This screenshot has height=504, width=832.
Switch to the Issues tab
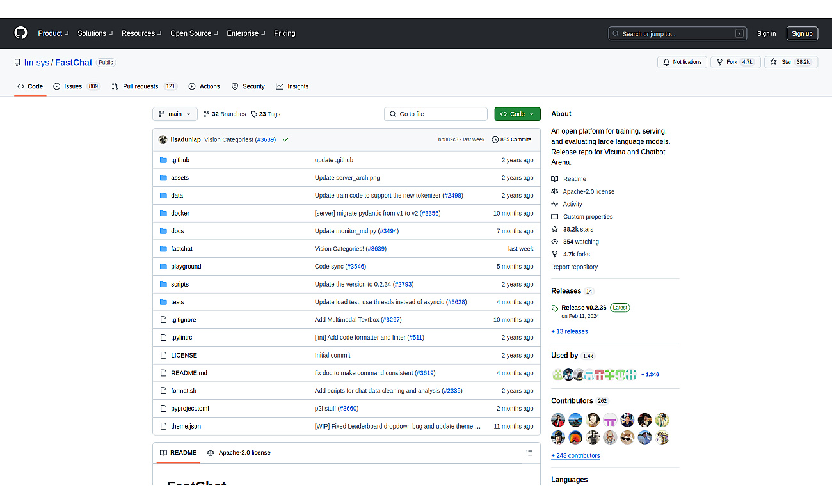[76, 86]
